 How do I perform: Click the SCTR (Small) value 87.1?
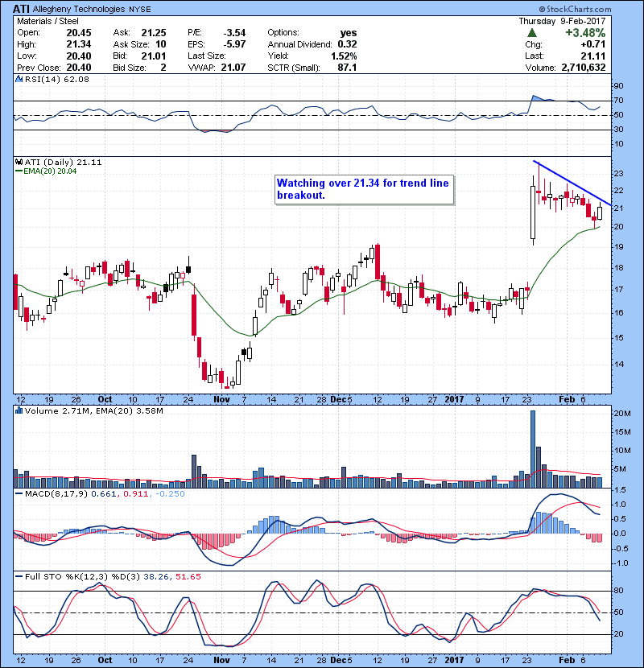click(347, 68)
